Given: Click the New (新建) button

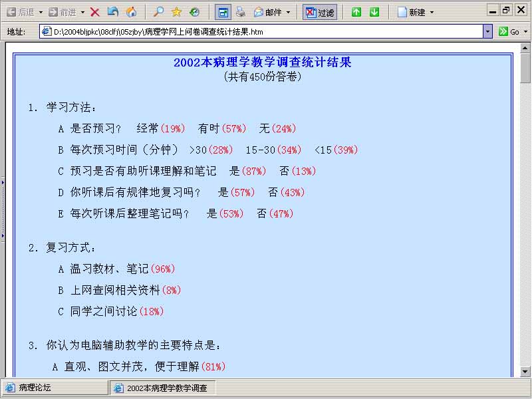Looking at the screenshot, I should point(411,13).
